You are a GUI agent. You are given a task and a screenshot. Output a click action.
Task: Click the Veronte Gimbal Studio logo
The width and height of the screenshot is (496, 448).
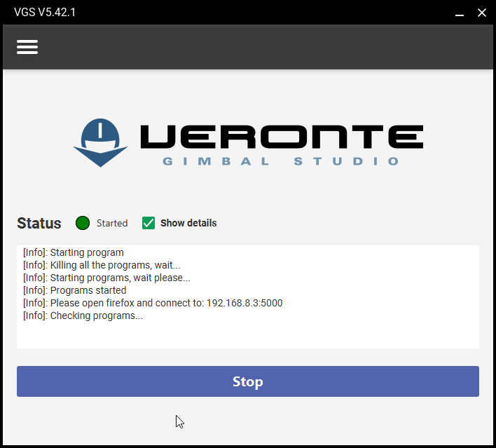248,143
